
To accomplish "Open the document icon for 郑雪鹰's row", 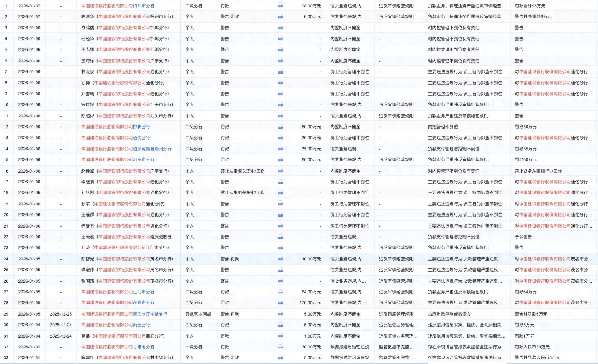I will pyautogui.click(x=281, y=94).
